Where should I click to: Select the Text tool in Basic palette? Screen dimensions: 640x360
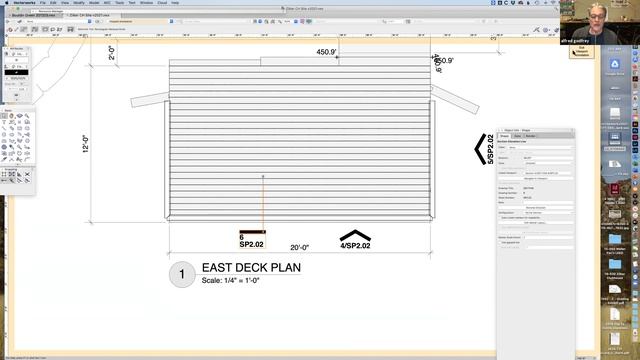[x=4, y=122]
